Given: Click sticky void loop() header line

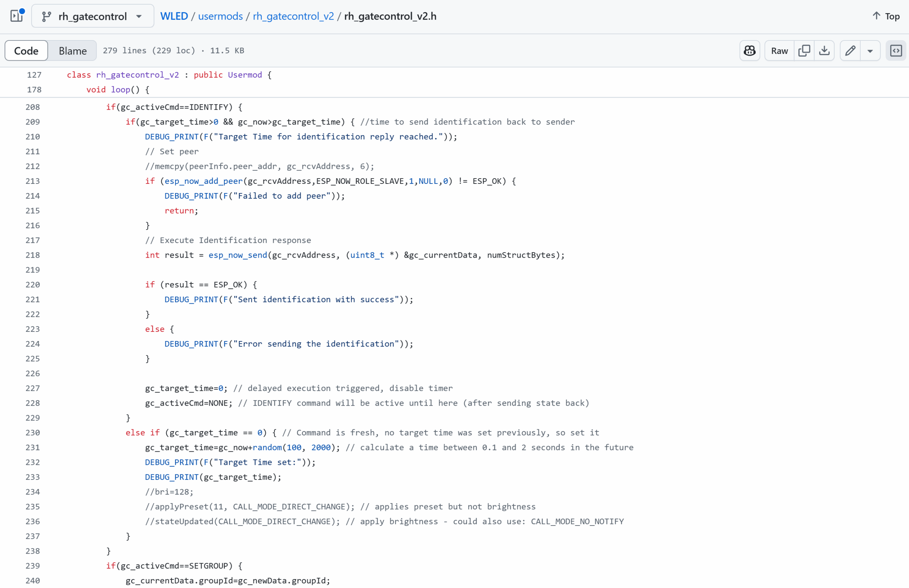Looking at the screenshot, I should 118,90.
